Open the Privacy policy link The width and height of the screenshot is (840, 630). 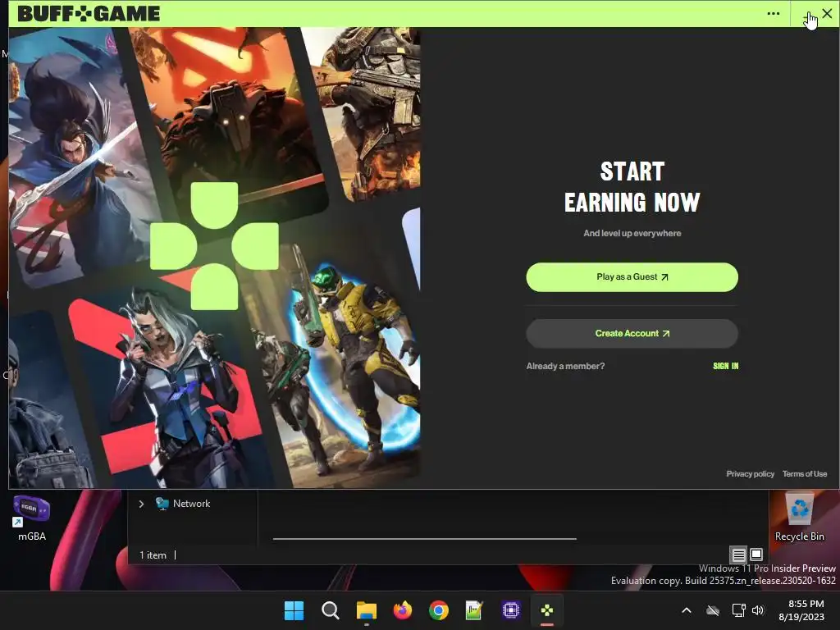point(750,473)
